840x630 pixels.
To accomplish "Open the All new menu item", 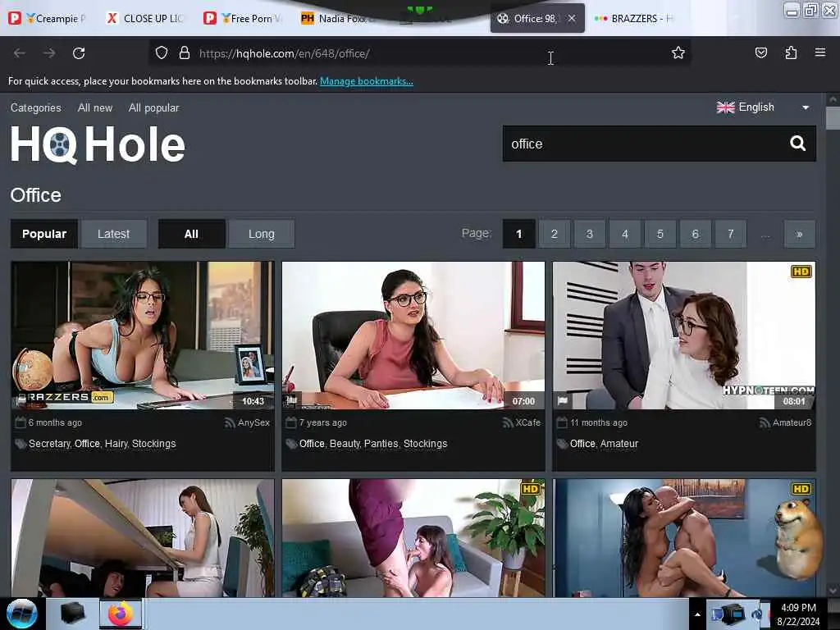I will point(95,107).
